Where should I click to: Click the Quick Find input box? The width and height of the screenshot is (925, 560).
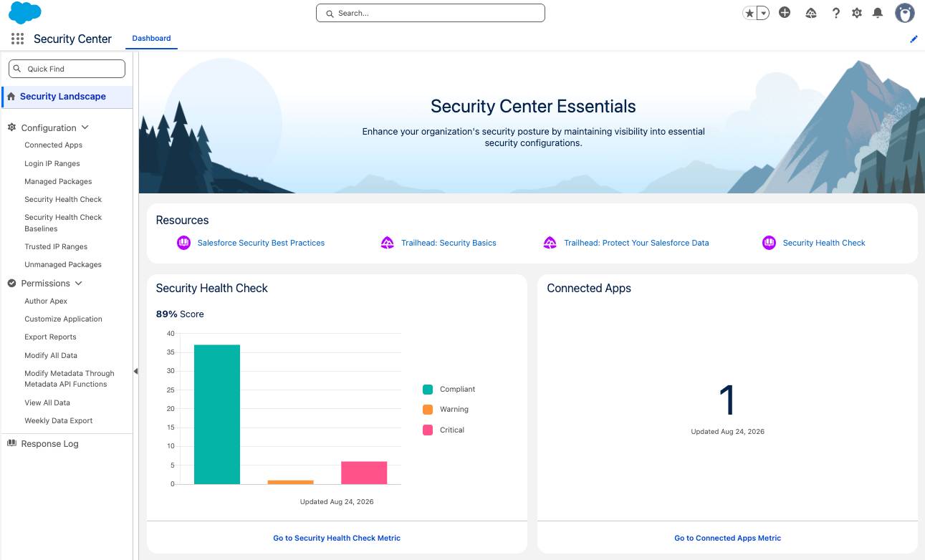tap(67, 69)
